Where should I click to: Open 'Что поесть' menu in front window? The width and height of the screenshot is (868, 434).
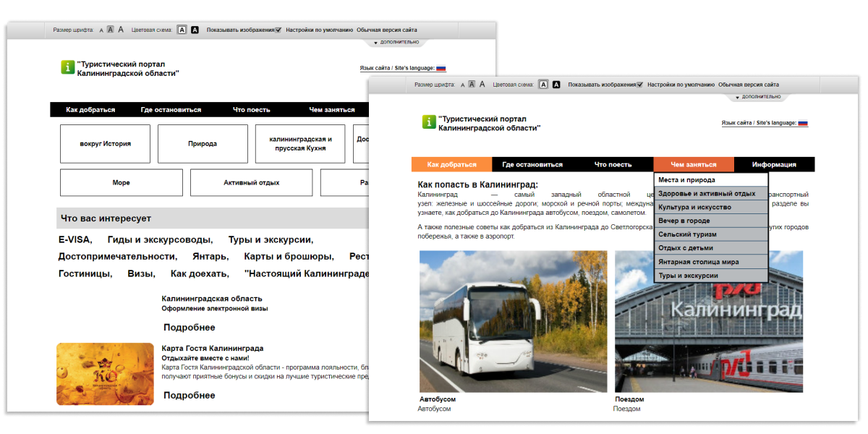(x=613, y=164)
